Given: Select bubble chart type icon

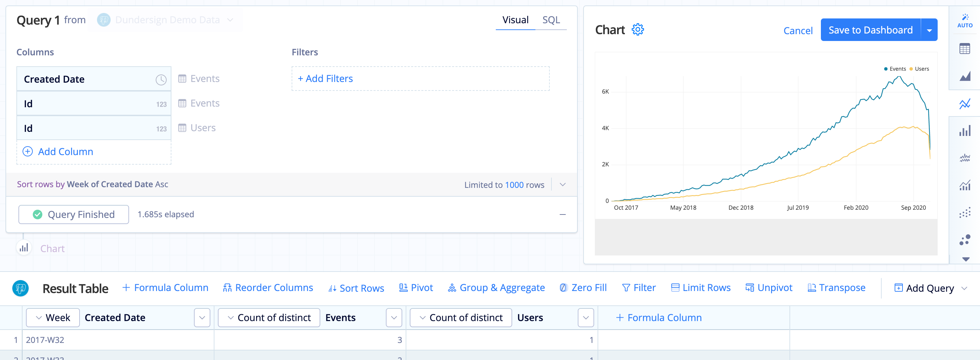Looking at the screenshot, I should 965,240.
